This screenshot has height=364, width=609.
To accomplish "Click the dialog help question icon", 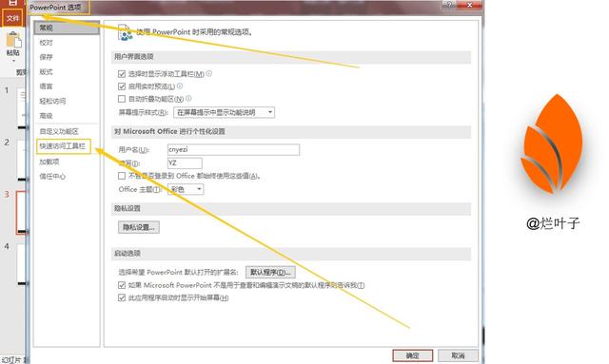I will pyautogui.click(x=449, y=5).
